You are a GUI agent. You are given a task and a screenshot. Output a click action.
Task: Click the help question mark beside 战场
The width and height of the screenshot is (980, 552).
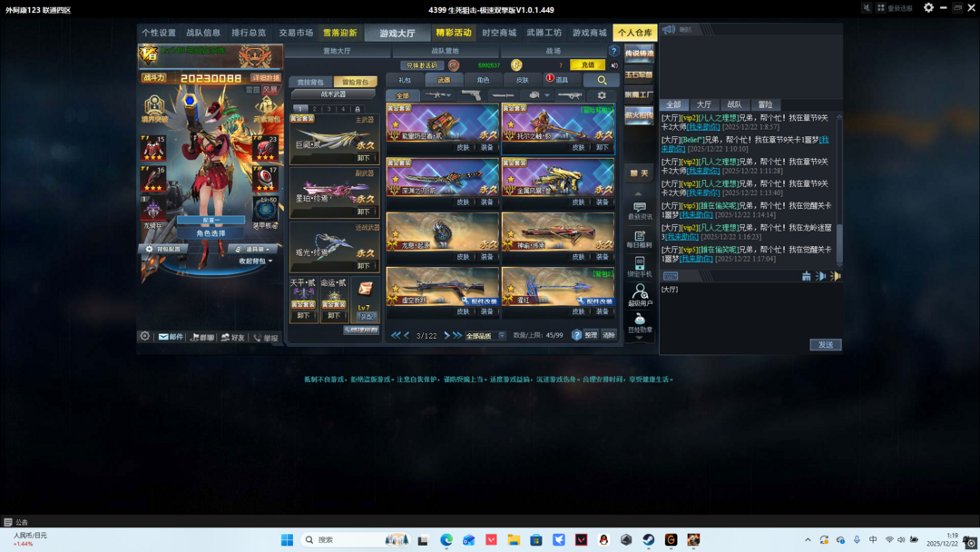coord(613,52)
